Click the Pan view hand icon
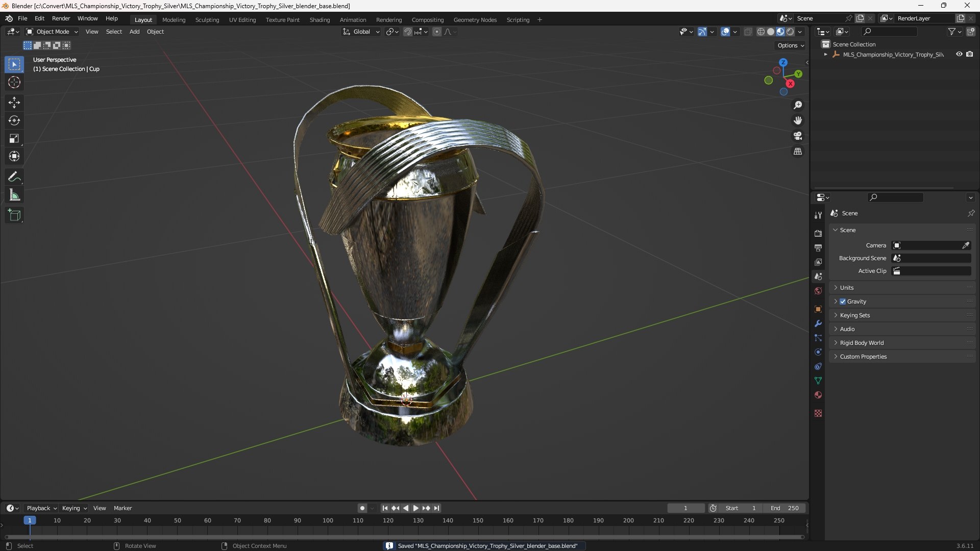Viewport: 980px width, 551px height. pyautogui.click(x=798, y=120)
